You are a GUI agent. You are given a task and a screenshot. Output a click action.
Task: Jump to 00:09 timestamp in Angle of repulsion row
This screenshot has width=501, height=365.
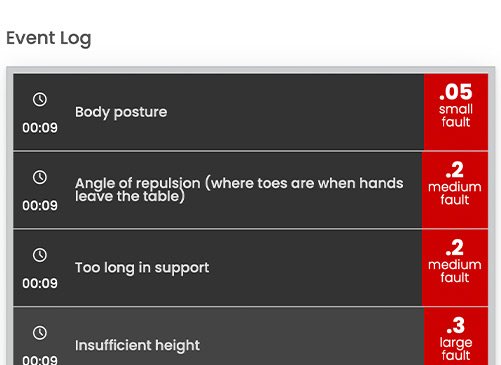[x=40, y=205]
